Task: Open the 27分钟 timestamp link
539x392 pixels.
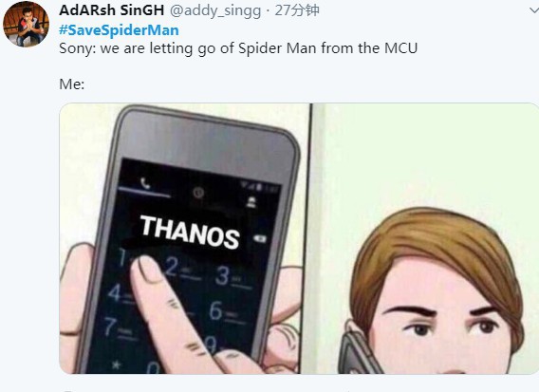Action: pos(297,10)
